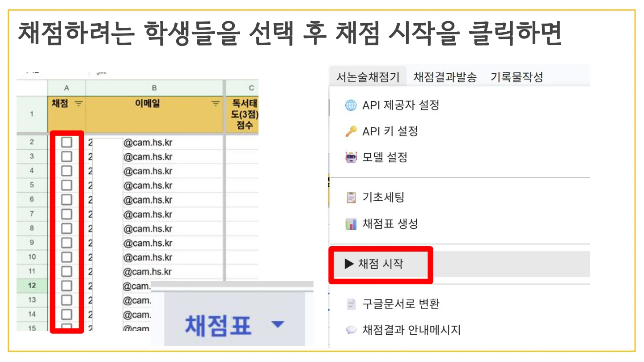Screen dimensions: 644x362
Task: Tick the 채점 checkbox in row 5
Action: [67, 185]
